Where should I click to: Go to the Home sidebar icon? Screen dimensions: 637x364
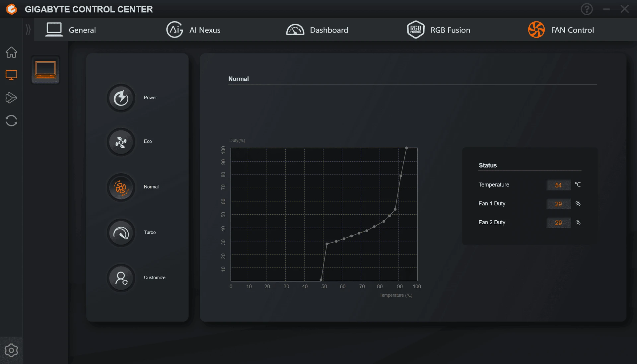pyautogui.click(x=11, y=52)
